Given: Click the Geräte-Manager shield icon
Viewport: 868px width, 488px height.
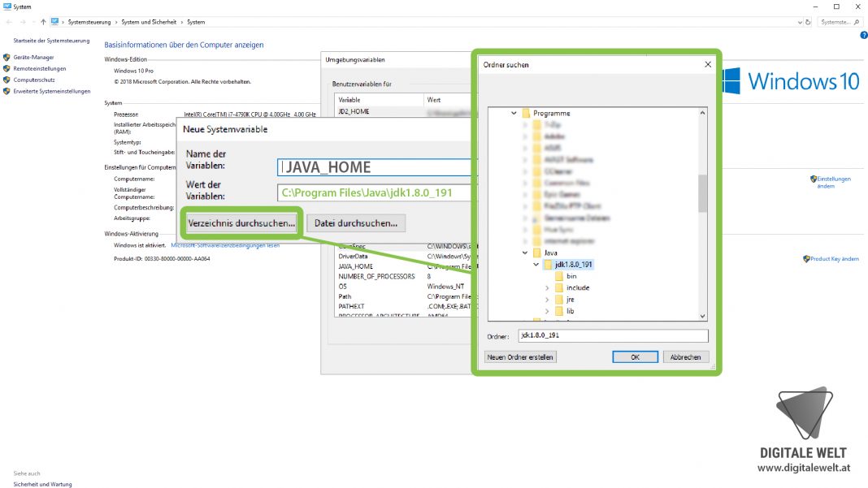Looking at the screenshot, I should (7, 58).
